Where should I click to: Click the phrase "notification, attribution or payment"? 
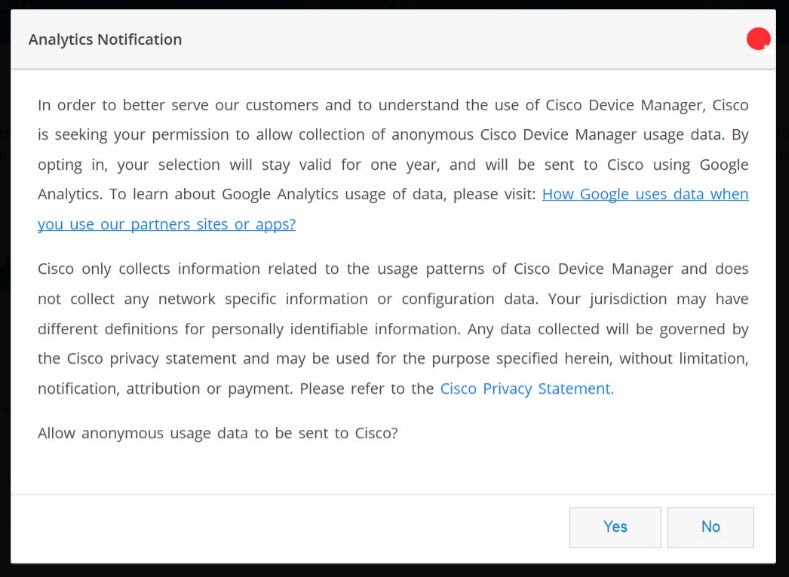pyautogui.click(x=165, y=389)
